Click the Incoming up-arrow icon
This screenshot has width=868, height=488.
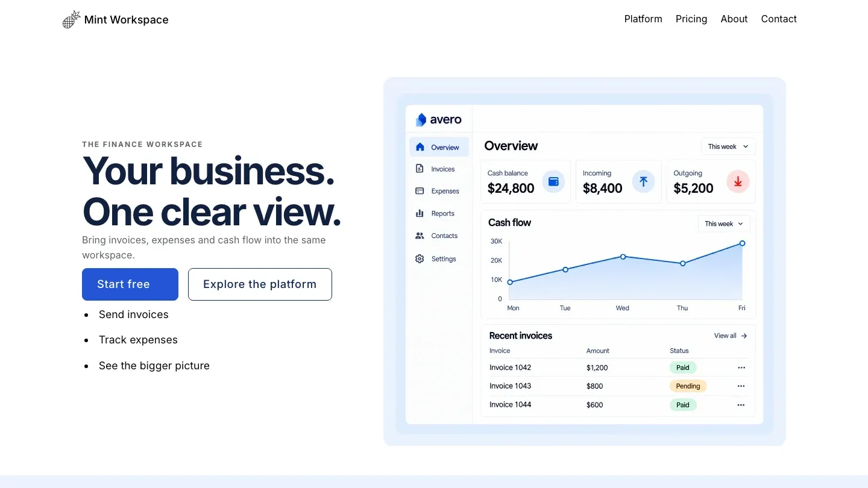point(643,181)
